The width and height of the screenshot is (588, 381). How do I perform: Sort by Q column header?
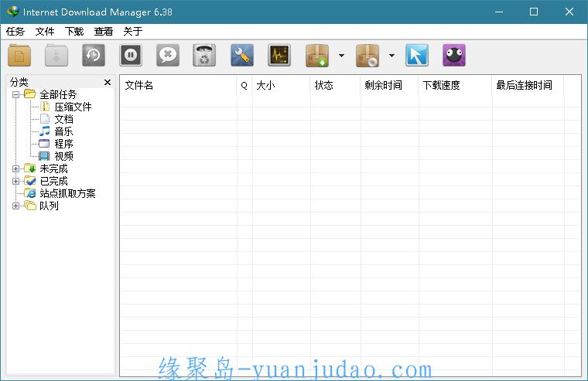[x=244, y=86]
